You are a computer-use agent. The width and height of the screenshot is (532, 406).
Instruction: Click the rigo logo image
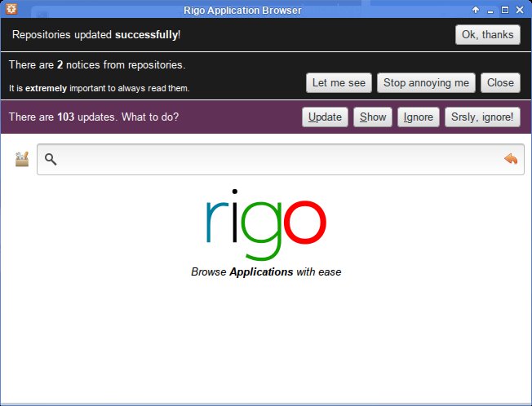(x=266, y=225)
